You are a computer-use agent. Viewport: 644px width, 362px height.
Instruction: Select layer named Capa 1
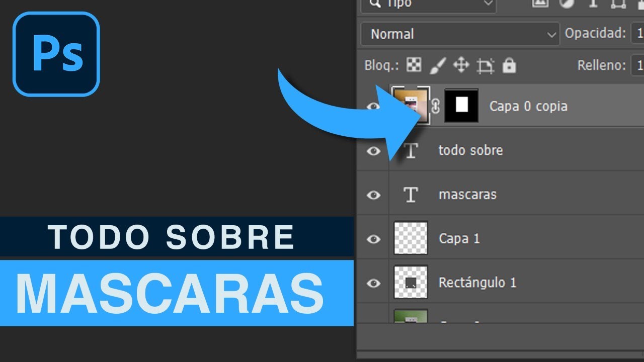click(x=459, y=239)
